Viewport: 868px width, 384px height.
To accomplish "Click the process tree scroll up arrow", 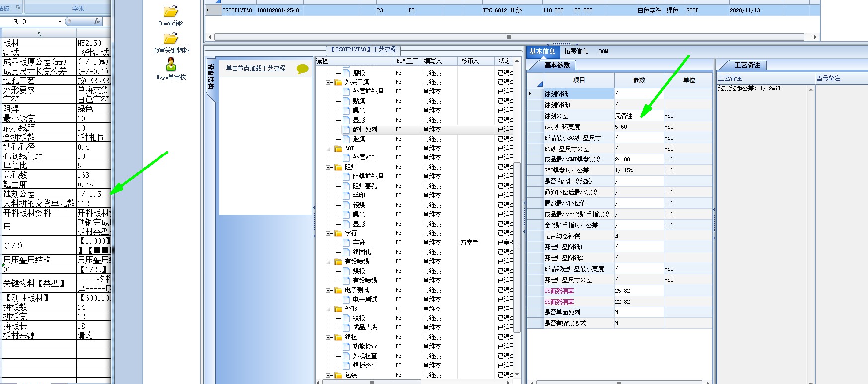I will (x=517, y=61).
